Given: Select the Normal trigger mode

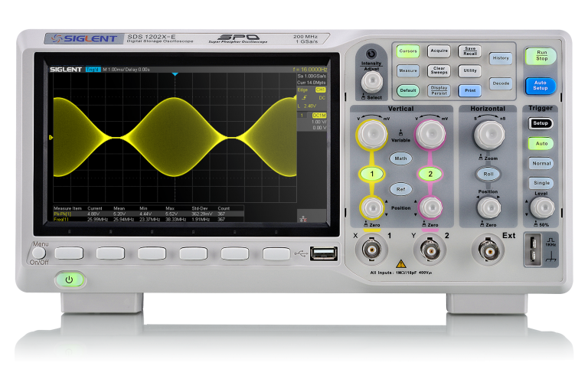Looking at the screenshot, I should [x=541, y=163].
